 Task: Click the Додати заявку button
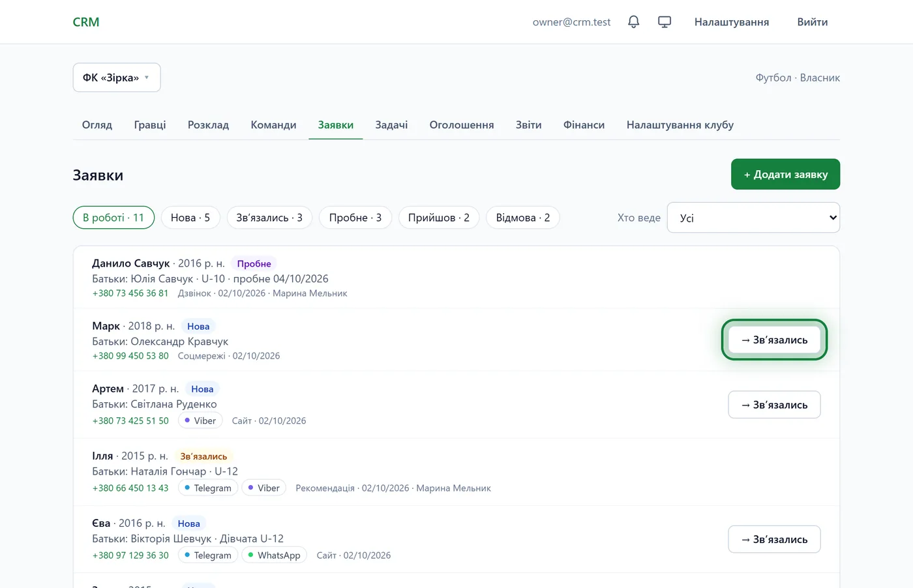pos(785,174)
